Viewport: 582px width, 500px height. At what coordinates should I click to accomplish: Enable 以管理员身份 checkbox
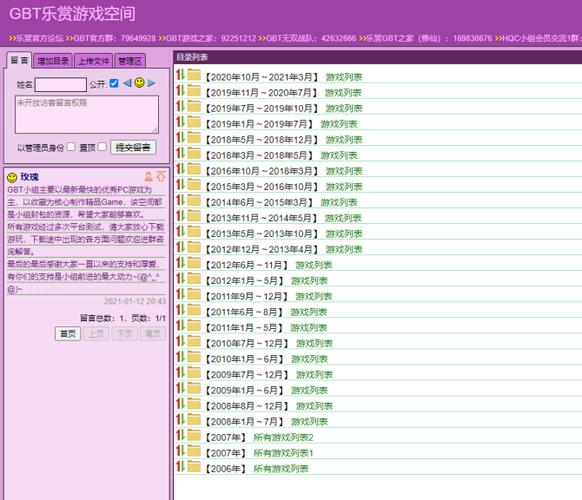tap(71, 147)
